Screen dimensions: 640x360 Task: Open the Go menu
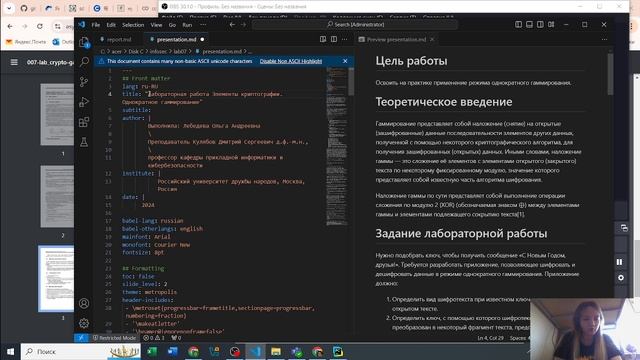172,25
